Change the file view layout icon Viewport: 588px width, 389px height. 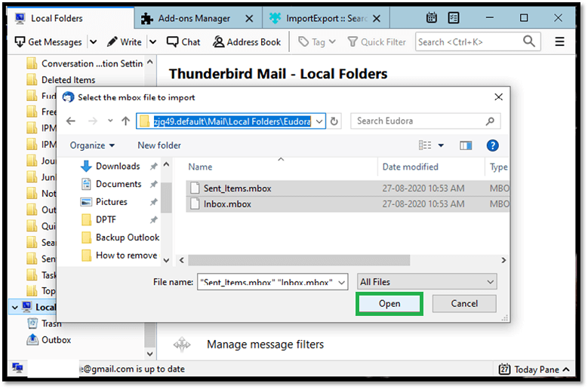[425, 145]
